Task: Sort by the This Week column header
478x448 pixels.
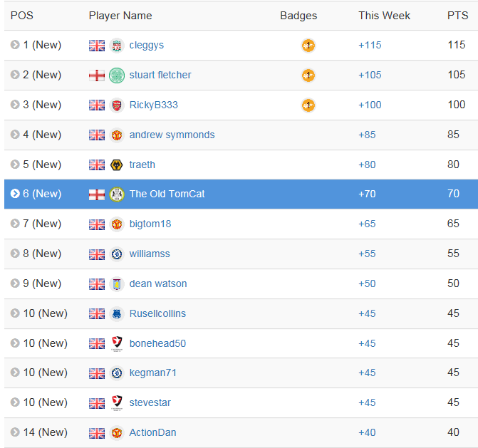Action: (x=384, y=16)
